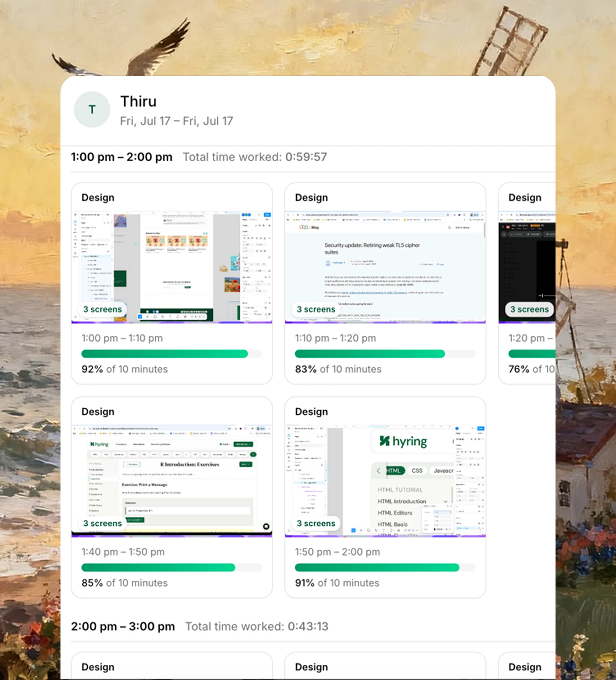Click the 3 screens badge on the 1:00 pm – 1:10 pm card
Viewport: 616px width, 680px height.
103,309
